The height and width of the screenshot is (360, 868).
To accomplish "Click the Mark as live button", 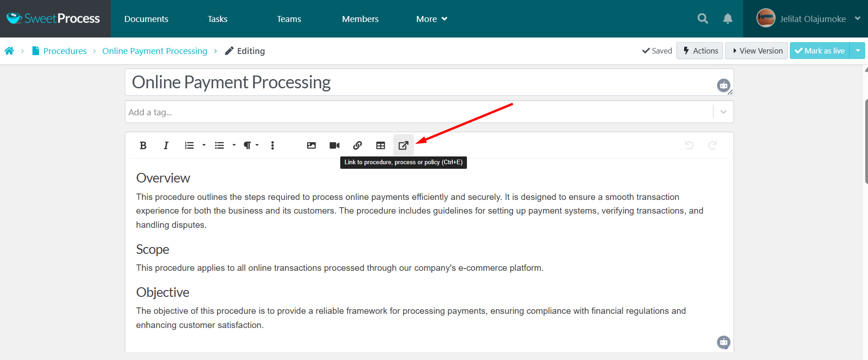I will pyautogui.click(x=820, y=51).
